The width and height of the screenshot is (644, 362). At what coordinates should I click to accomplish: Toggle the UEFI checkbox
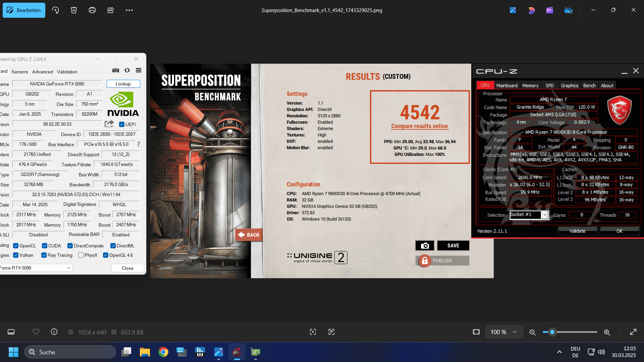(x=122, y=124)
